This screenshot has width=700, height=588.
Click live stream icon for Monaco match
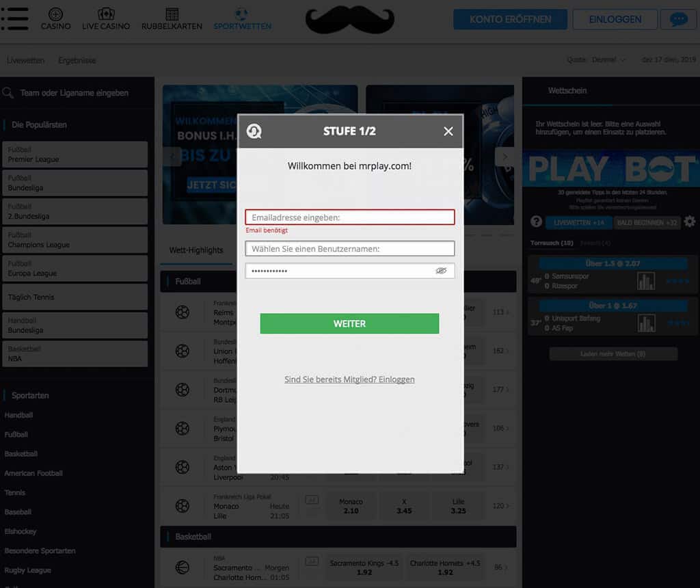[312, 500]
